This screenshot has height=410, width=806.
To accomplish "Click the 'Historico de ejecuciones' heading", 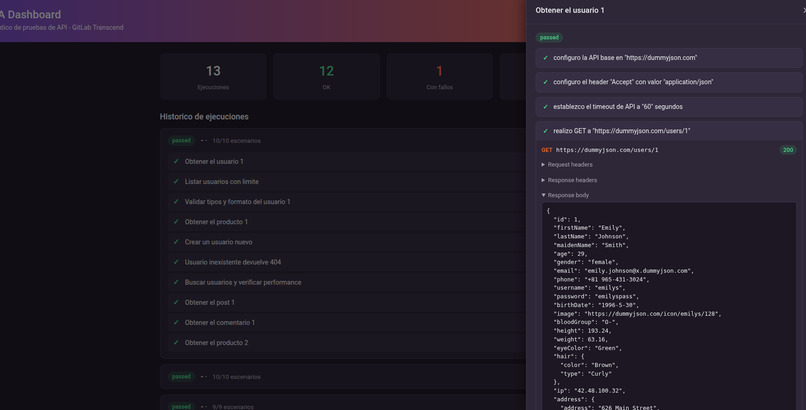I will [x=204, y=117].
